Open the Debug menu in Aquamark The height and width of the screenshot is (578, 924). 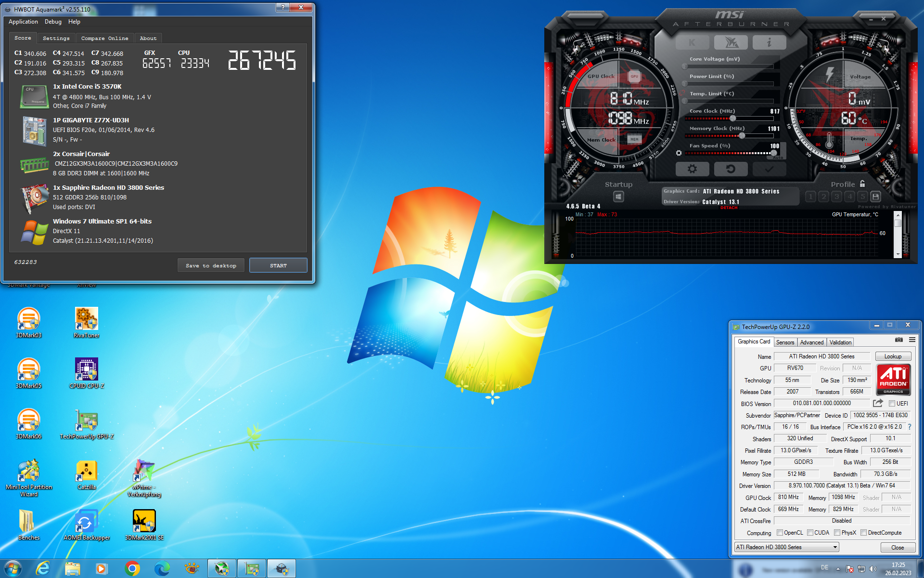pos(53,22)
